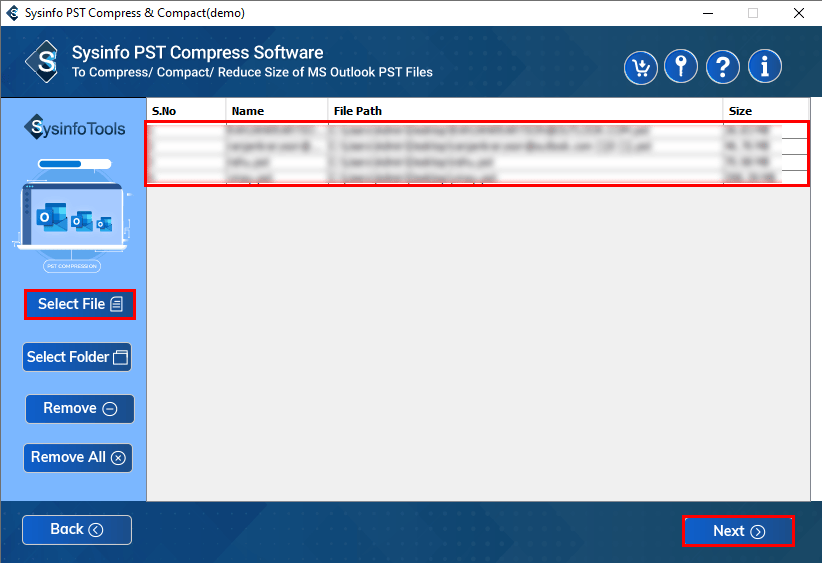Click the Select File button
Screen dimensions: 822x563
[x=80, y=304]
